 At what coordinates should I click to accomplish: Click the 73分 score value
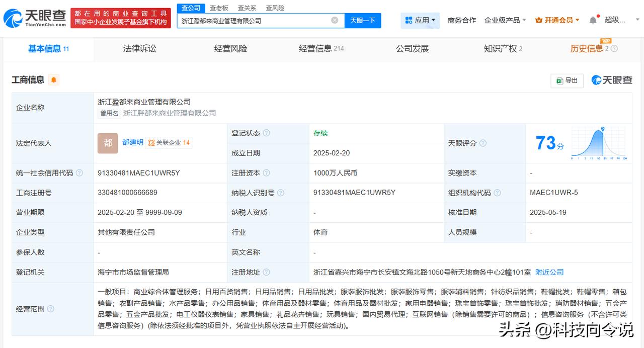click(x=549, y=143)
